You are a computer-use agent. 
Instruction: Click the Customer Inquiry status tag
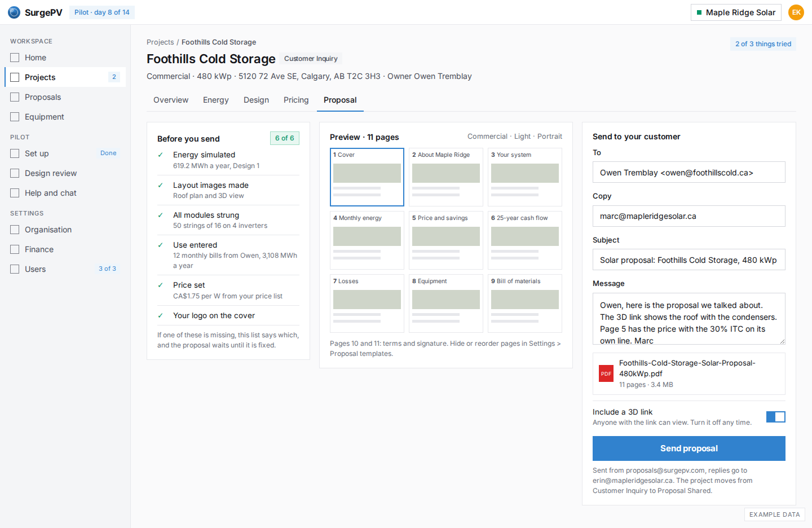311,59
